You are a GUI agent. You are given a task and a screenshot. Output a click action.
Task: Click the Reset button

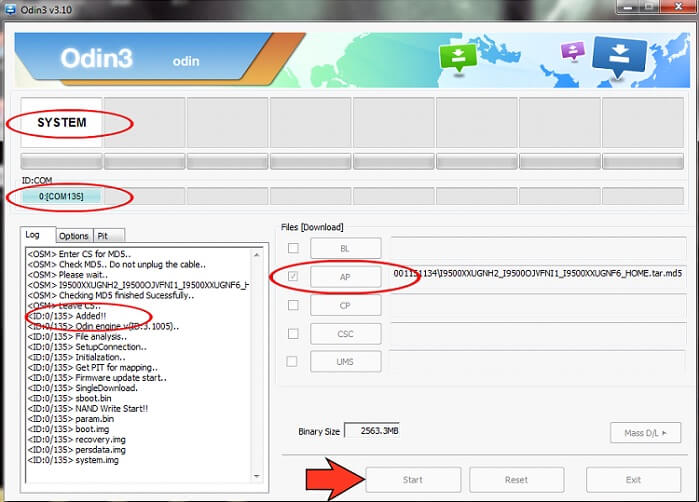click(x=517, y=480)
